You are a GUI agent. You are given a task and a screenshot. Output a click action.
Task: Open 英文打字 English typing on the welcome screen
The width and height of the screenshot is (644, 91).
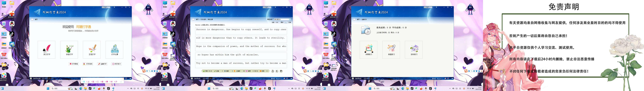46,50
